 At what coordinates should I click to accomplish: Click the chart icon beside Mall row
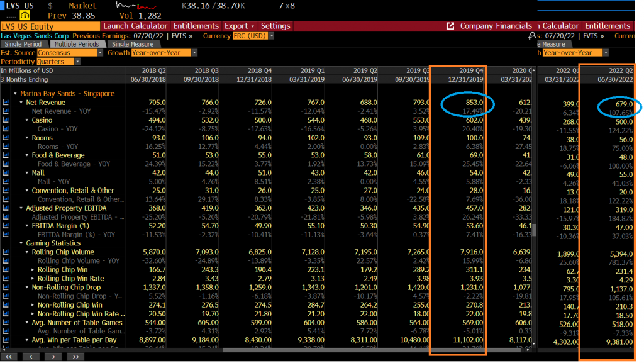tap(6, 172)
